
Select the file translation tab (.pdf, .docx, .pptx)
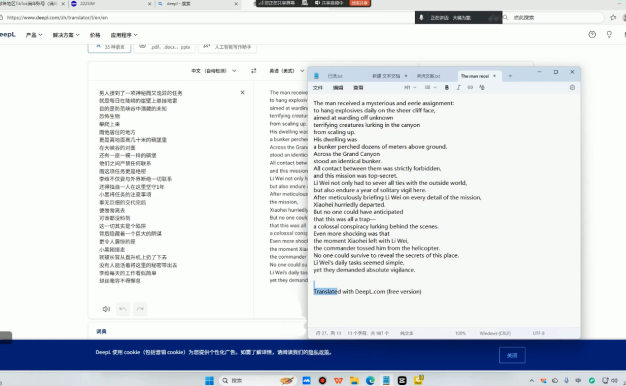pyautogui.click(x=164, y=47)
